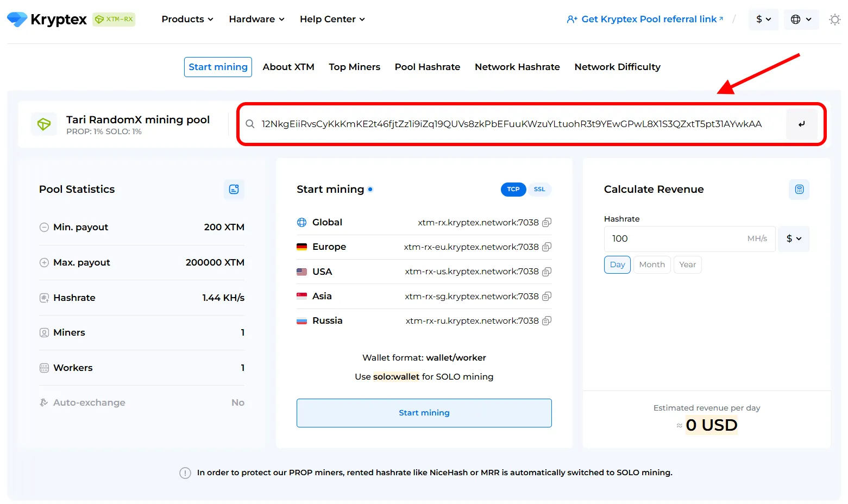Click the large Start mining button
Screen dimensions: 848x504
tap(424, 413)
